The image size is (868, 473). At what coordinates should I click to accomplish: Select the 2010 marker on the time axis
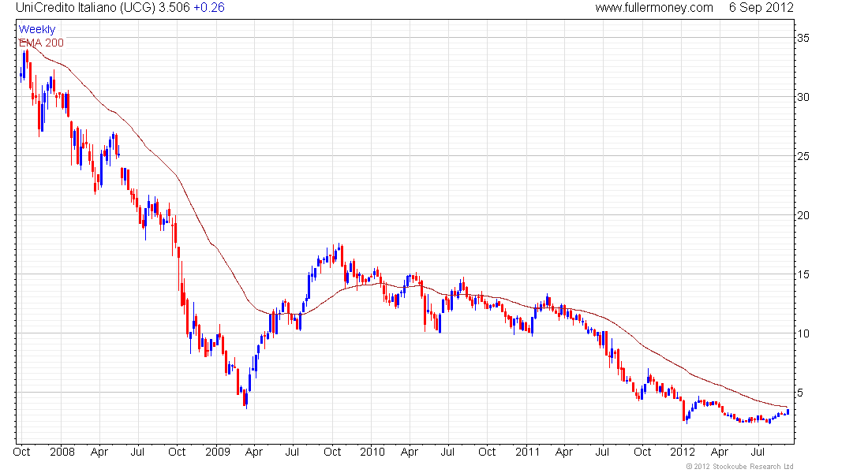[x=372, y=453]
